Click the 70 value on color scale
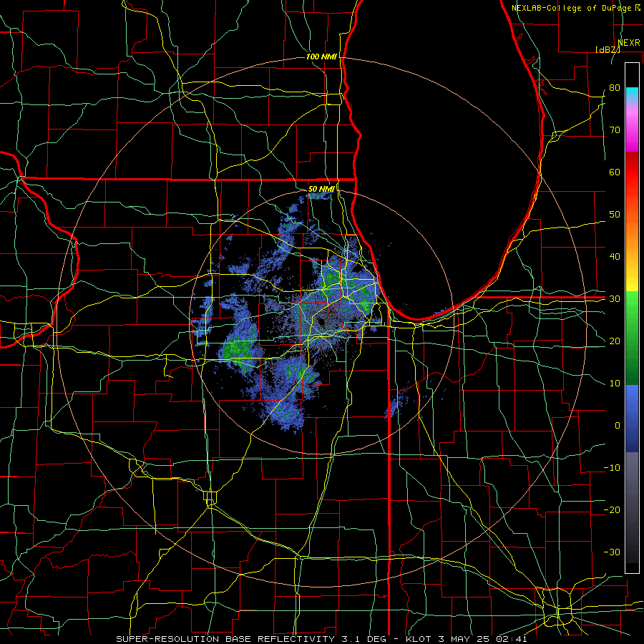The image size is (644, 644). [615, 130]
